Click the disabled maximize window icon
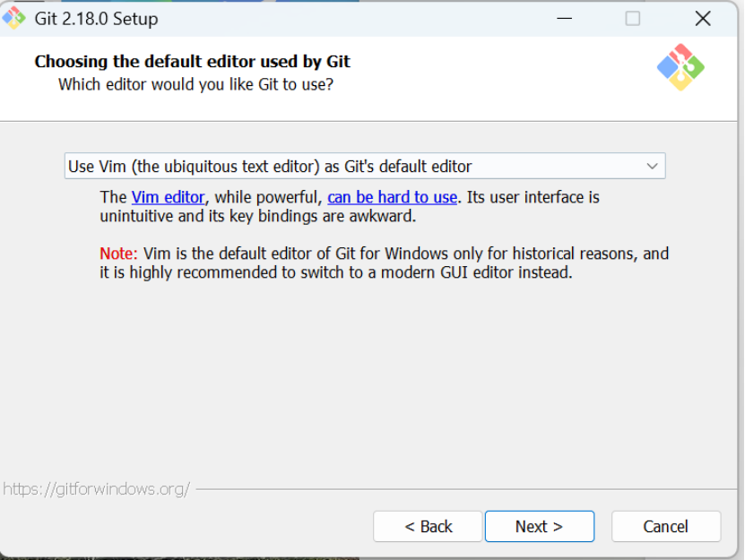This screenshot has width=745, height=560. point(632,19)
